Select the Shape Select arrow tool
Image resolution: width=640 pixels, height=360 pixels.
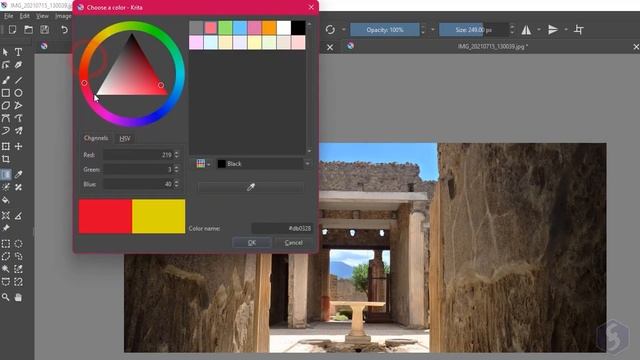click(5, 52)
